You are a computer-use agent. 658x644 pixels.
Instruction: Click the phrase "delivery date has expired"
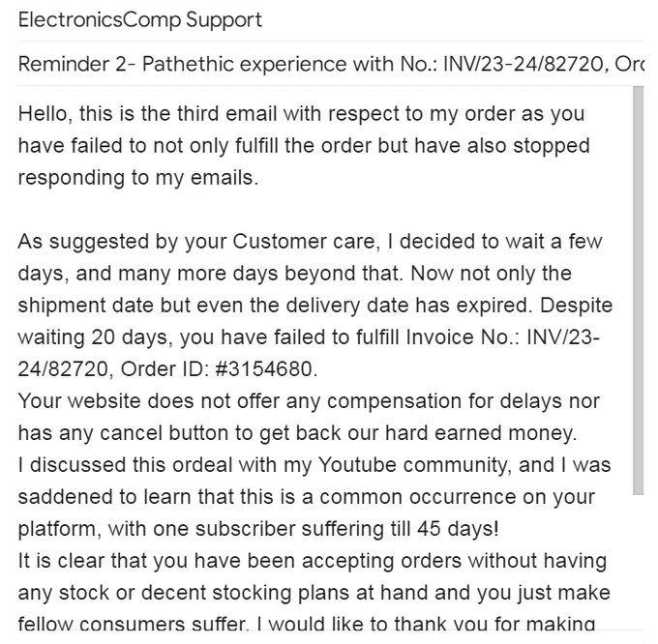pyautogui.click(x=407, y=306)
